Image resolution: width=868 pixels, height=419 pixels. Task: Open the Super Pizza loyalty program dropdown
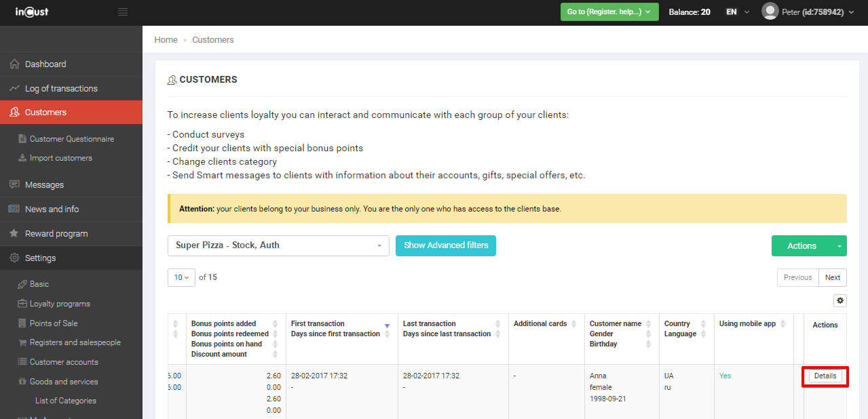[x=278, y=245]
